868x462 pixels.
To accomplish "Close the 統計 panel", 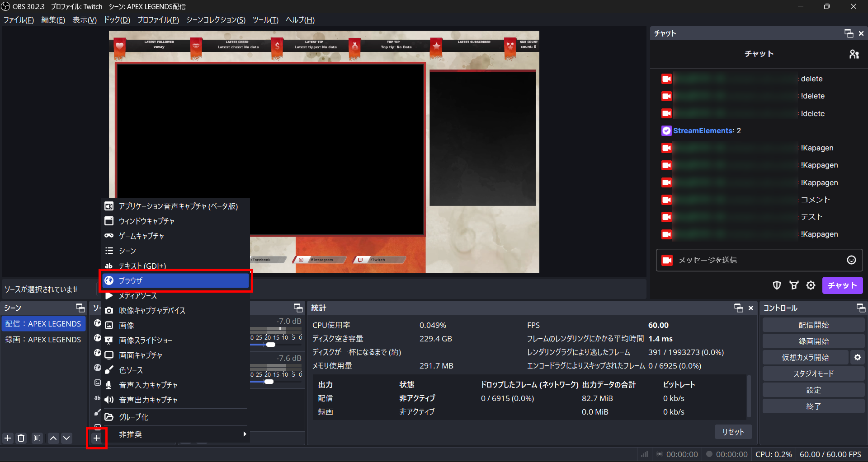I will [x=751, y=308].
